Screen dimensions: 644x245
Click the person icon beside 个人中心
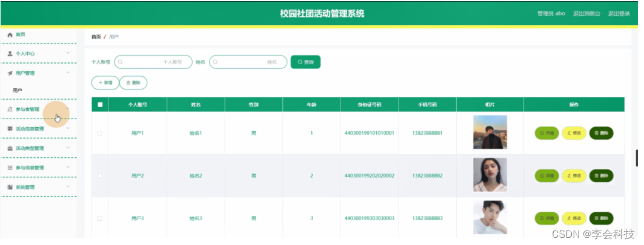point(10,54)
